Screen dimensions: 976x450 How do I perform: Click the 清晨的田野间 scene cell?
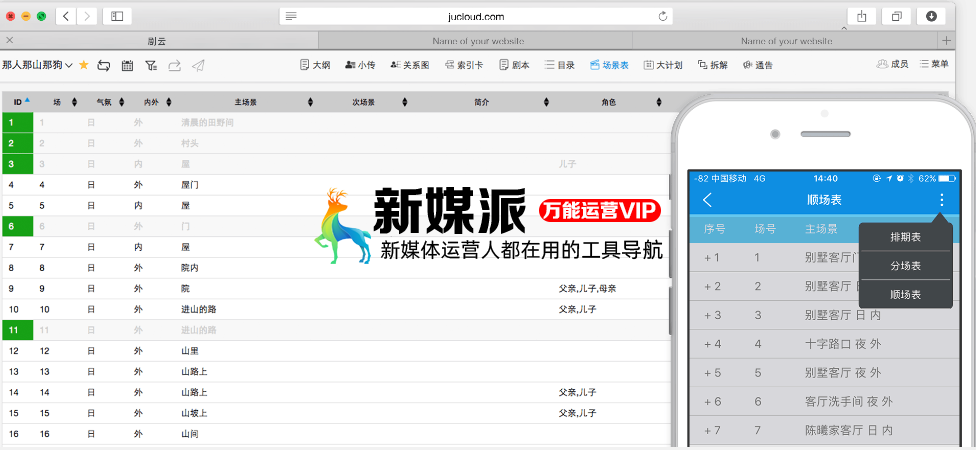pos(207,123)
